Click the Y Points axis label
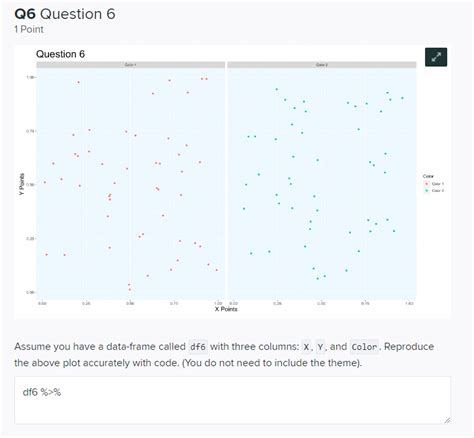This screenshot has width=474, height=438. coord(22,184)
